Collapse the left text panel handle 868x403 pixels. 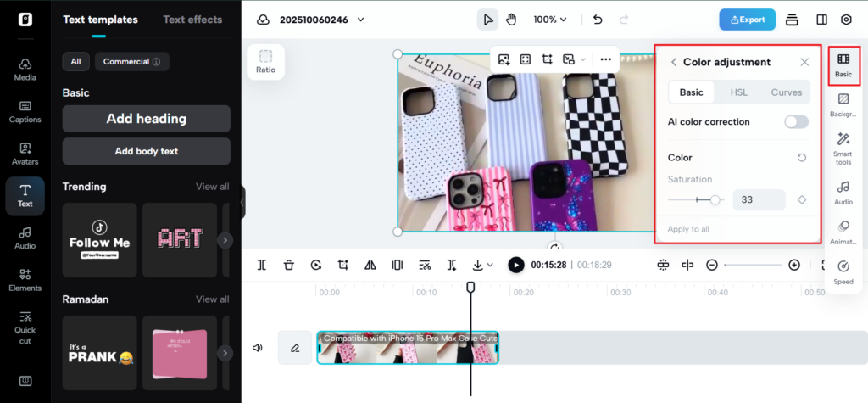pos(242,202)
